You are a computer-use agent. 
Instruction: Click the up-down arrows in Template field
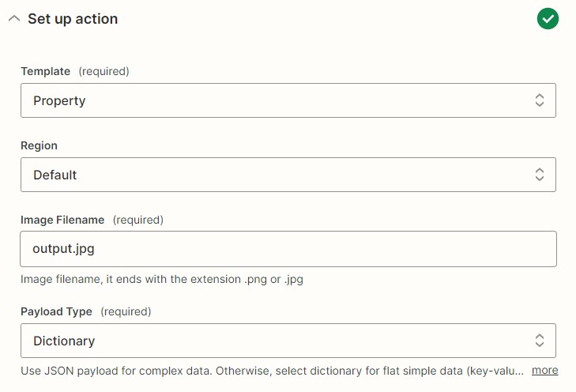540,100
